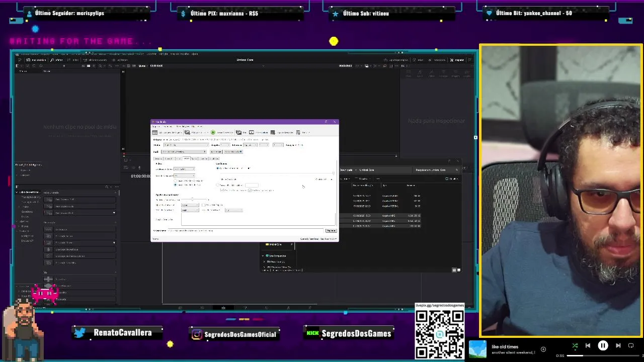
Task: Pause the music player track
Action: [x=603, y=345]
